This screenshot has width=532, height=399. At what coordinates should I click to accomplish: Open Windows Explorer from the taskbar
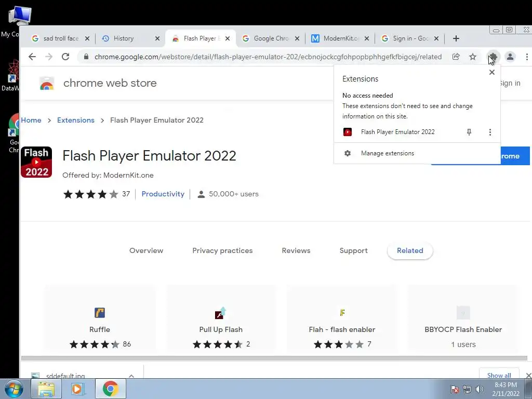coord(46,389)
